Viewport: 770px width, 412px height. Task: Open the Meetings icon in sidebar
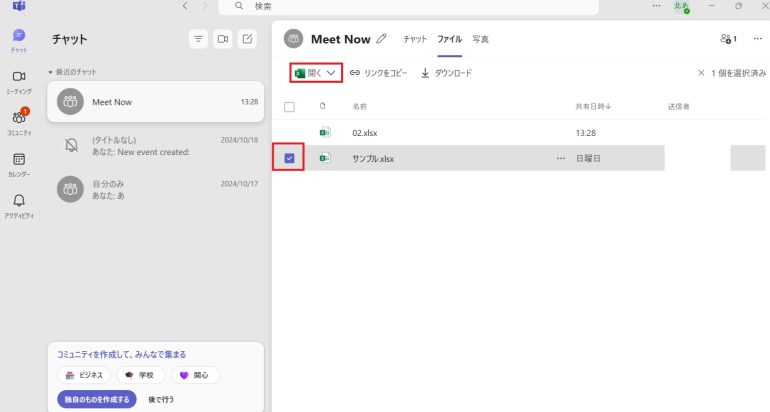(19, 80)
